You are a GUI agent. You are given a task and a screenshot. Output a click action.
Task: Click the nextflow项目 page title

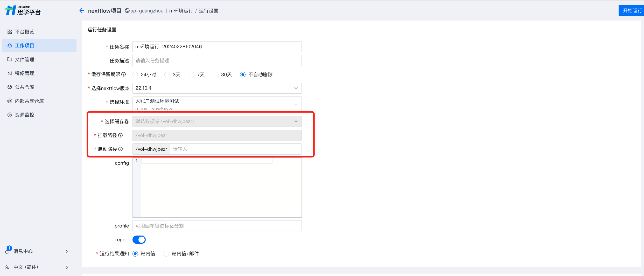click(105, 11)
